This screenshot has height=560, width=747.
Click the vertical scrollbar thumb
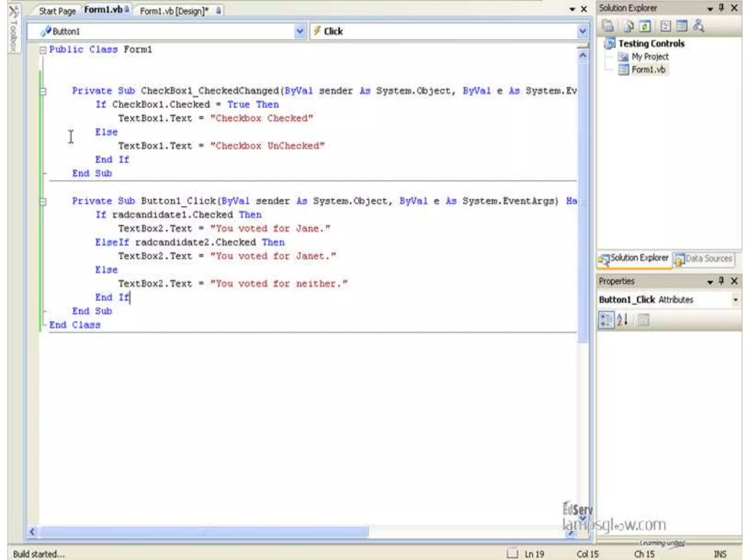(x=583, y=202)
